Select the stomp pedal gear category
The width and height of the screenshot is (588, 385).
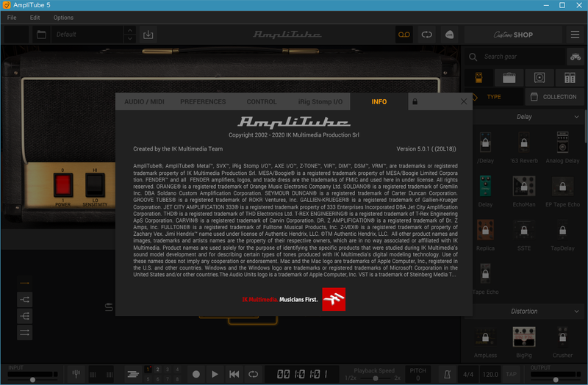(479, 78)
